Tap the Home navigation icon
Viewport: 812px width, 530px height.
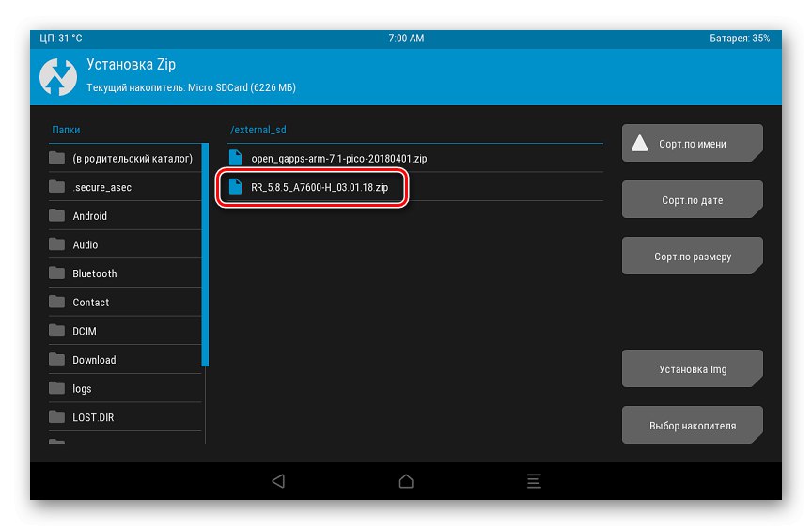point(406,481)
